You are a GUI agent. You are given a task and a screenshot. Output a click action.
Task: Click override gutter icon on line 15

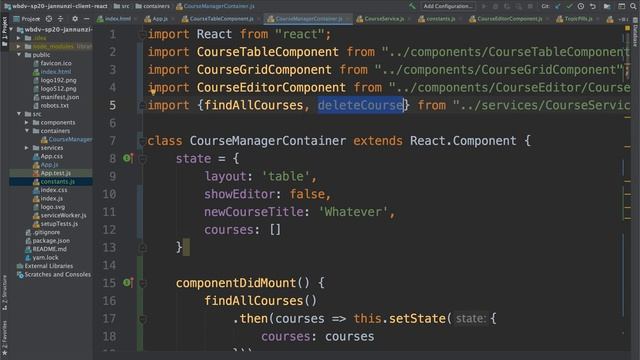[128, 282]
